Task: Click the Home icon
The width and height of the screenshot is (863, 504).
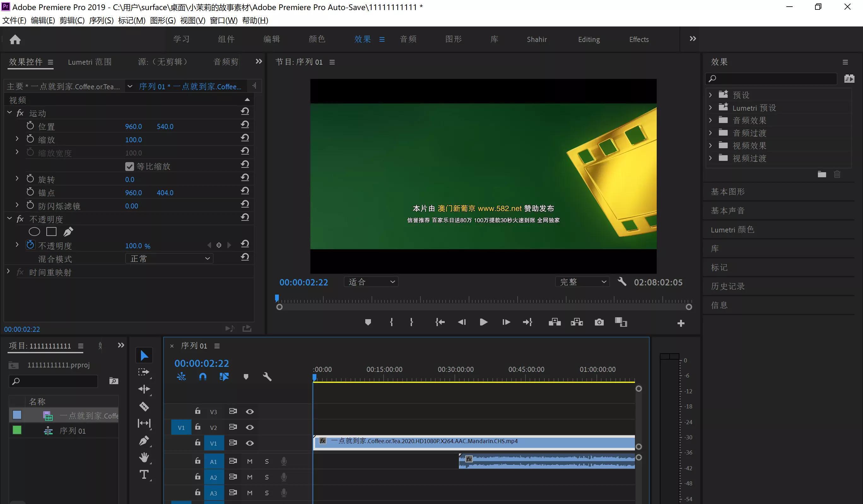Action: click(15, 39)
